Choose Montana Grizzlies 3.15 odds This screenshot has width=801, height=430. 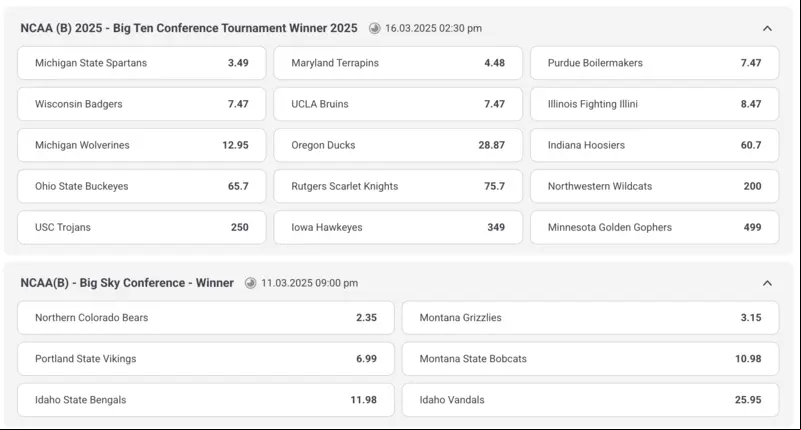[x=591, y=318]
